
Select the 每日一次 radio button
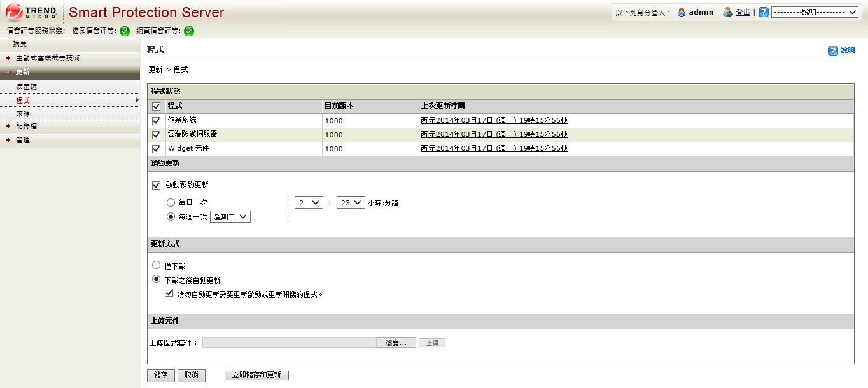(x=171, y=202)
